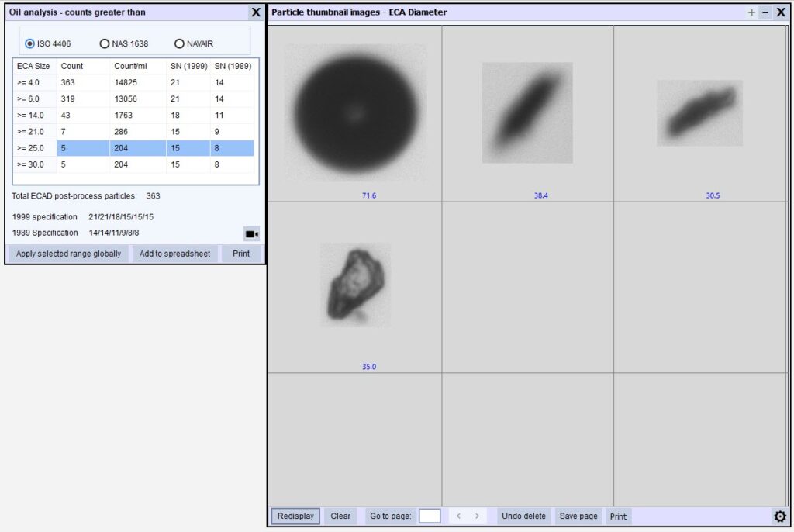Click the plus icon on the Particle thumbnail title bar

pyautogui.click(x=751, y=12)
